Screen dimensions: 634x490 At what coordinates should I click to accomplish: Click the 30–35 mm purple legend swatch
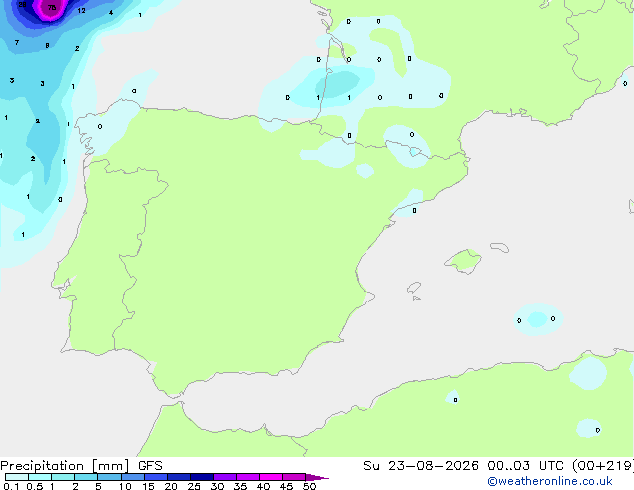(225, 477)
